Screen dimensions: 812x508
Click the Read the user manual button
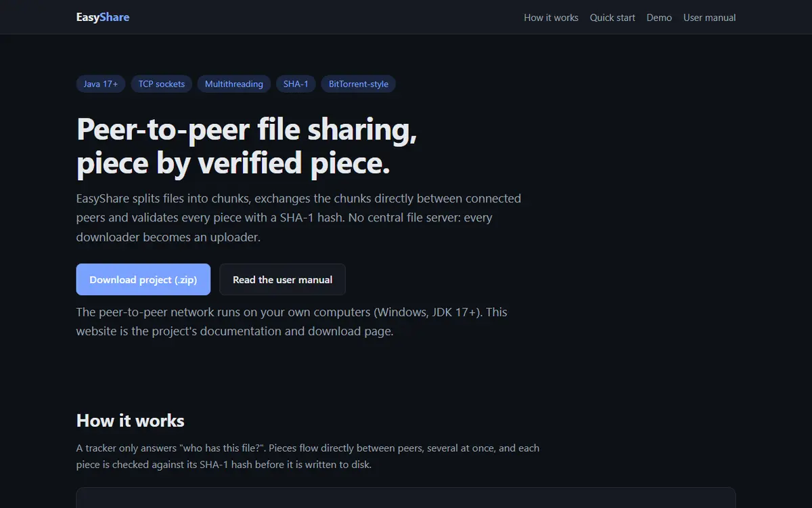click(282, 279)
